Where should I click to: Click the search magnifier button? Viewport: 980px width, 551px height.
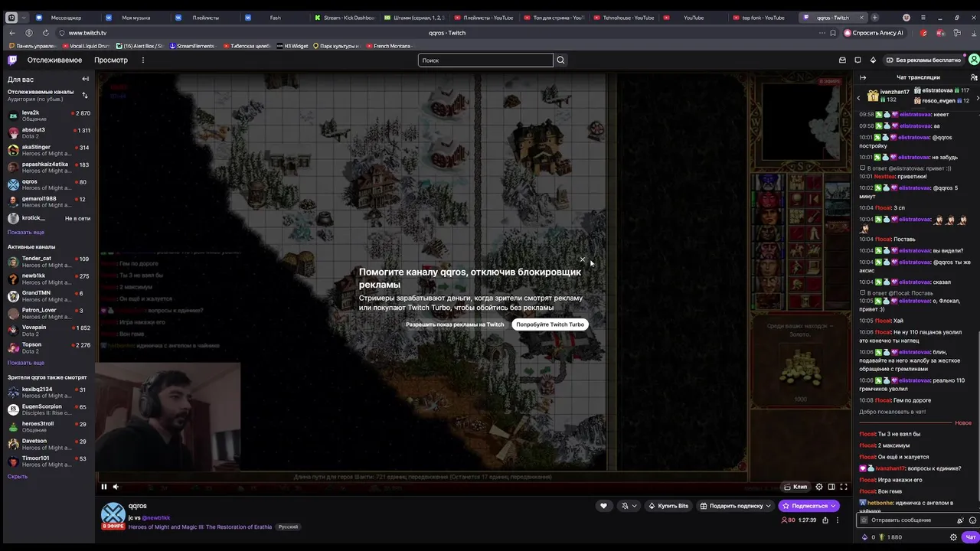pos(560,60)
